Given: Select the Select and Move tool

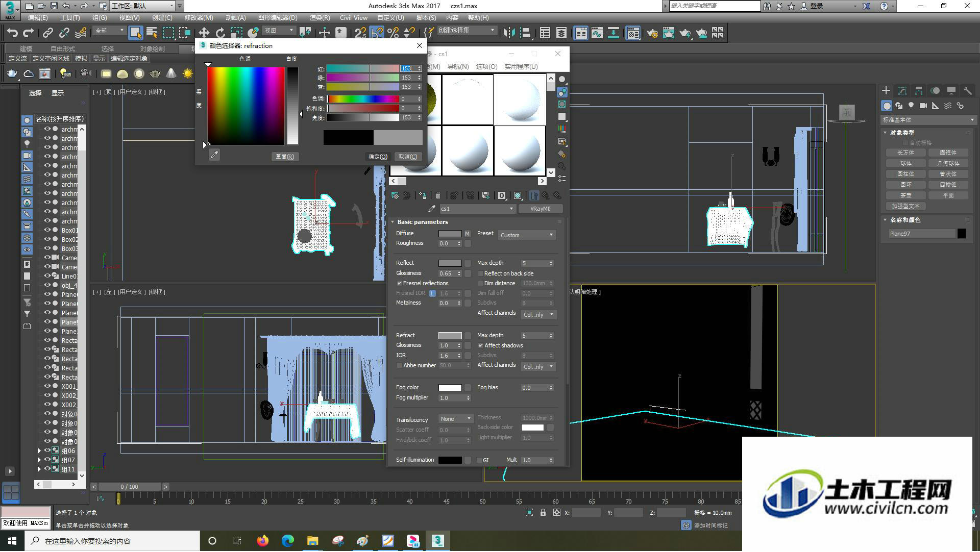Looking at the screenshot, I should (204, 33).
